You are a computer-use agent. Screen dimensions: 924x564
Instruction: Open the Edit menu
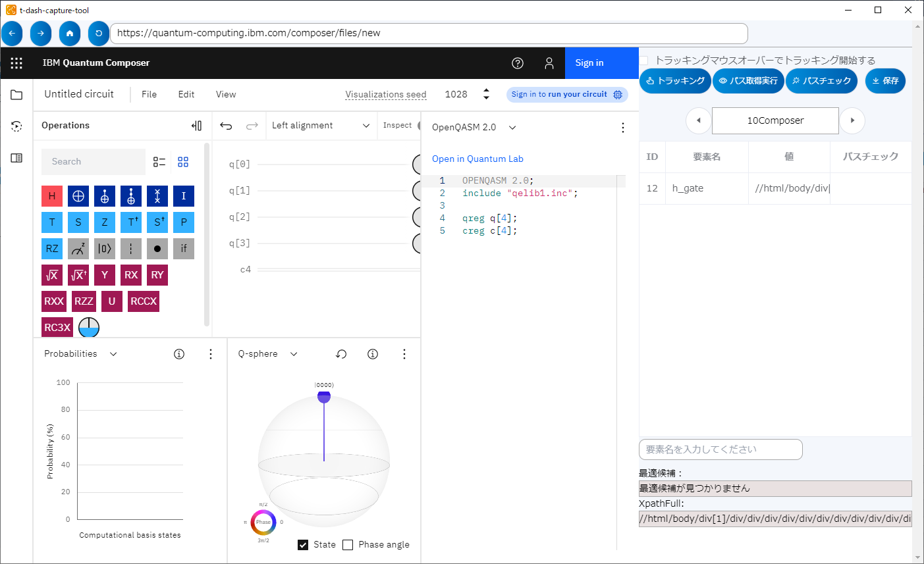pyautogui.click(x=186, y=94)
